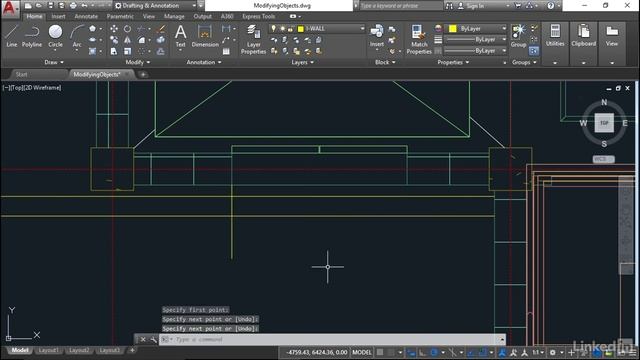Click the Explode tool in Modify panel
This screenshot has height=360, width=640.
(x=160, y=40)
